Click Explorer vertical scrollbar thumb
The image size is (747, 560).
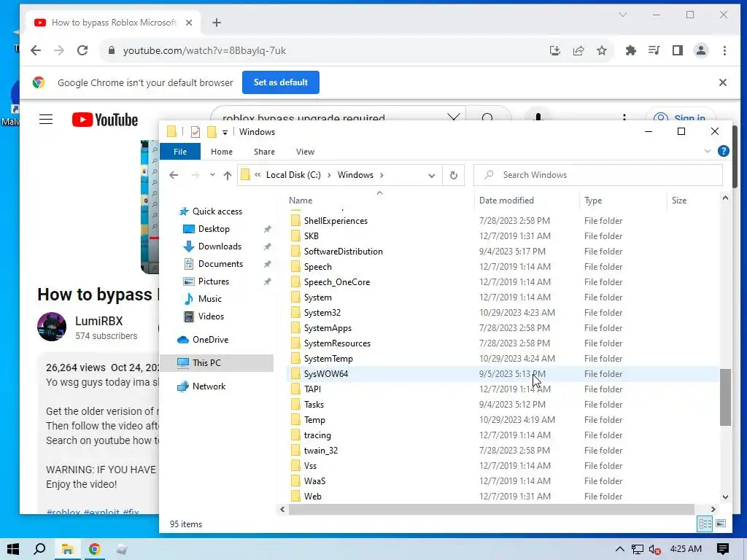coord(725,397)
